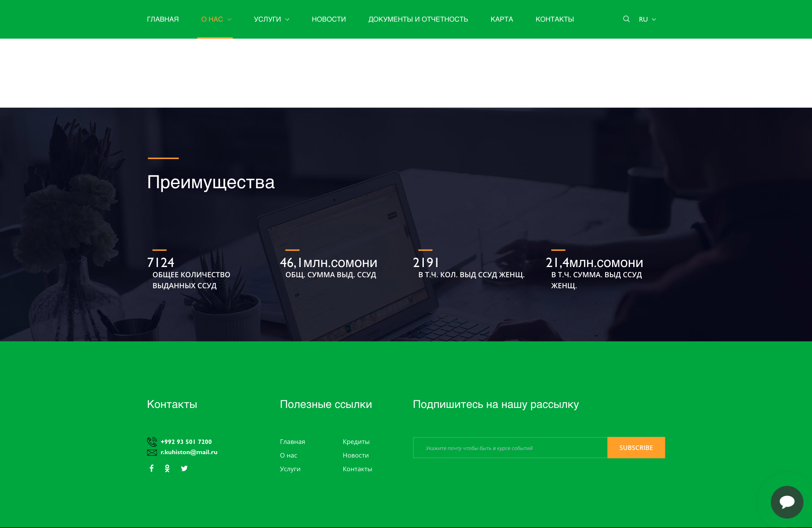Click the Полезные ссылки footer heading

(x=326, y=405)
